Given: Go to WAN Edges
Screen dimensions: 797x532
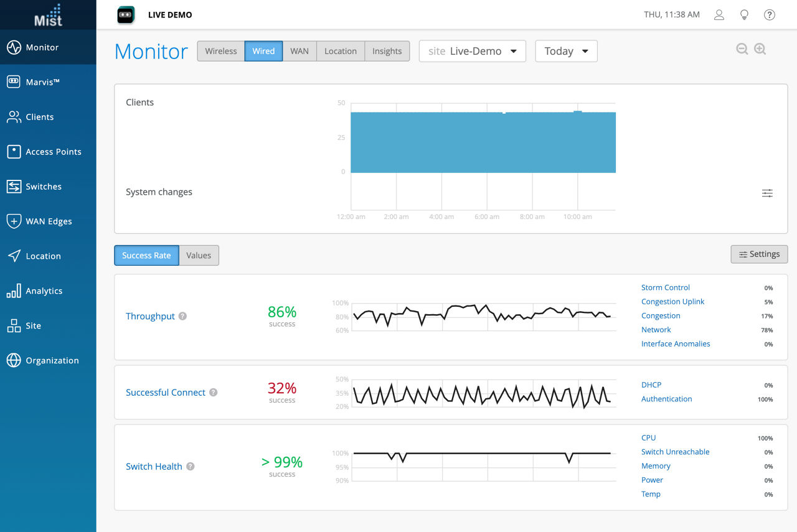Looking at the screenshot, I should point(49,221).
